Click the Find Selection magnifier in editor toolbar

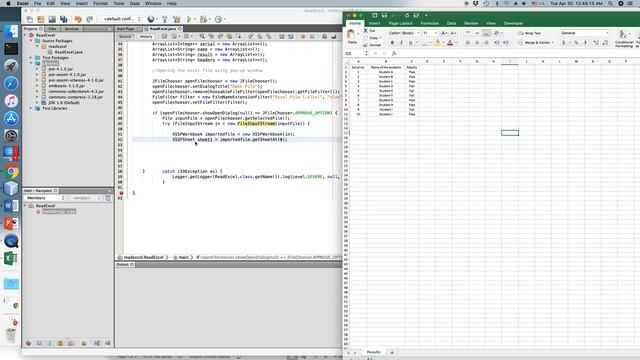202,37
